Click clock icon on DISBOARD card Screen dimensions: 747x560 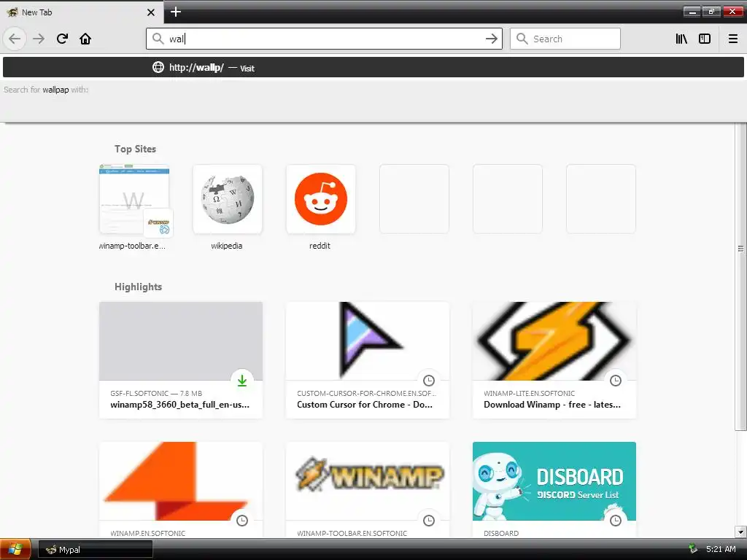(616, 521)
